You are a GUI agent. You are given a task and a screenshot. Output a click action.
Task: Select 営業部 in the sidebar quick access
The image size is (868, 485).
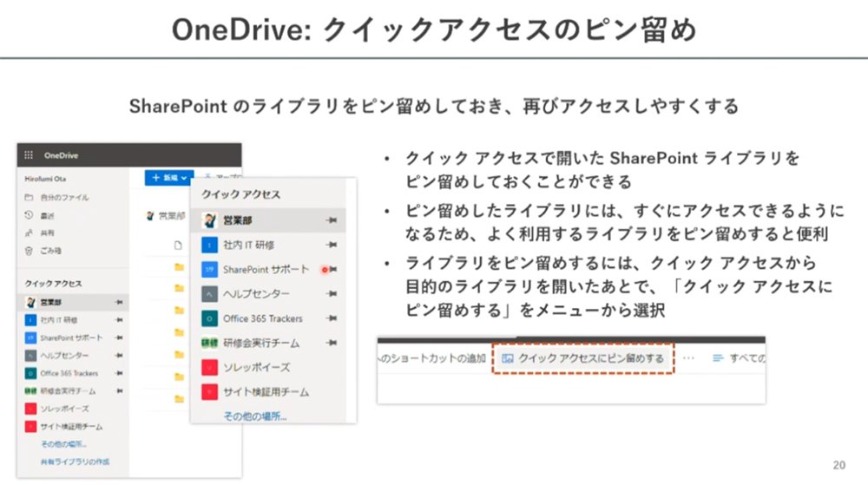[51, 302]
